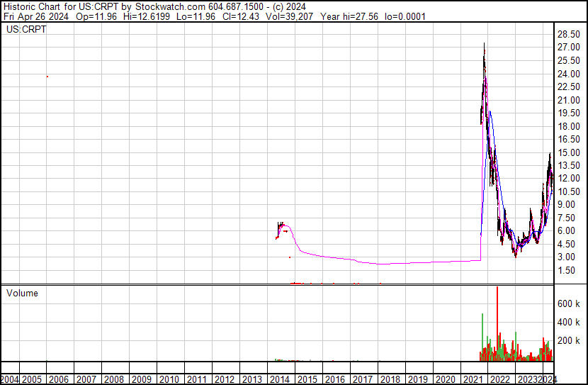Viewport: 588px width, 385px height.
Task: Select the 2010 year axis label
Action: (x=169, y=379)
